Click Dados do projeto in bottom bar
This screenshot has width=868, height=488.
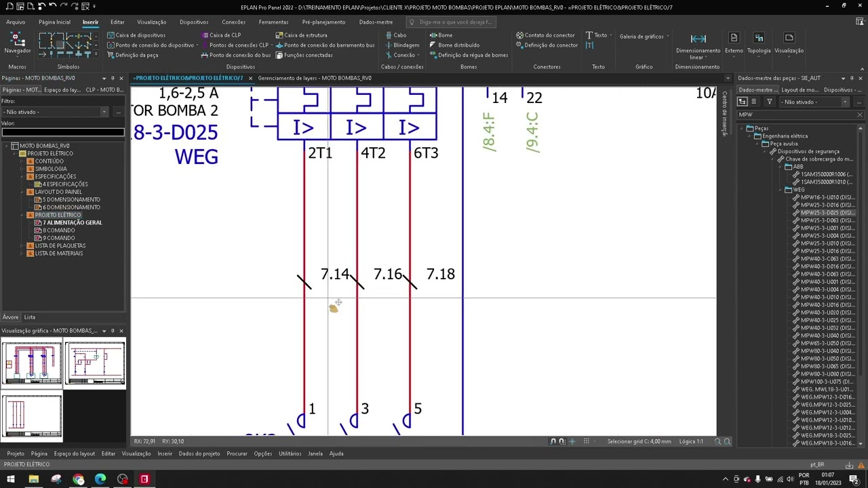tap(199, 453)
